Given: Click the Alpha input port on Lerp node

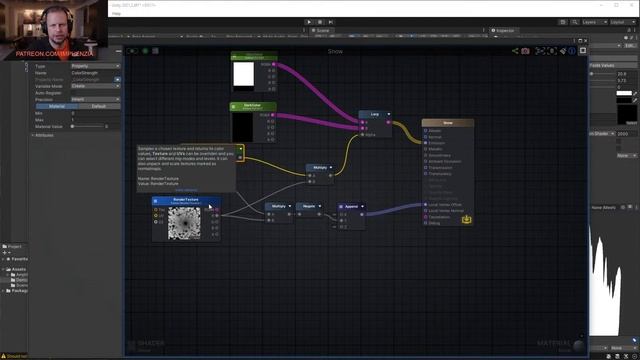Looking at the screenshot, I should pyautogui.click(x=362, y=135).
